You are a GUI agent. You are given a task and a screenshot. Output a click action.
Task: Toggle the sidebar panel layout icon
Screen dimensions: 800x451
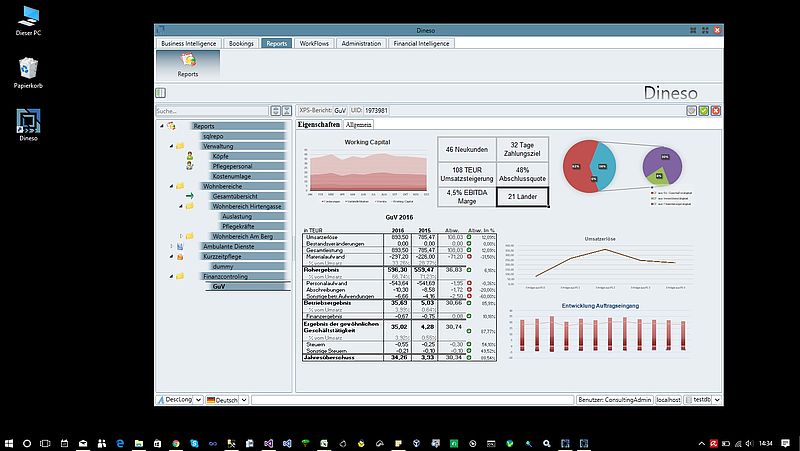pyautogui.click(x=160, y=92)
